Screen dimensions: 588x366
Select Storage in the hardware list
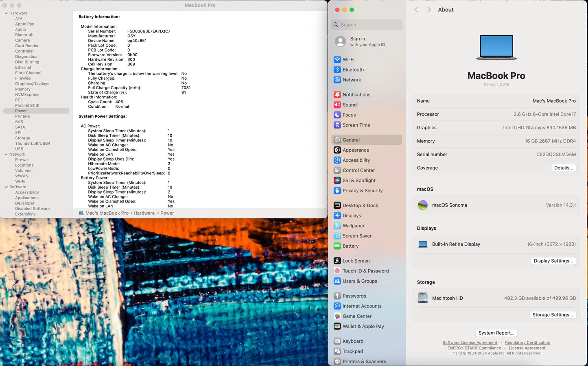(x=23, y=138)
